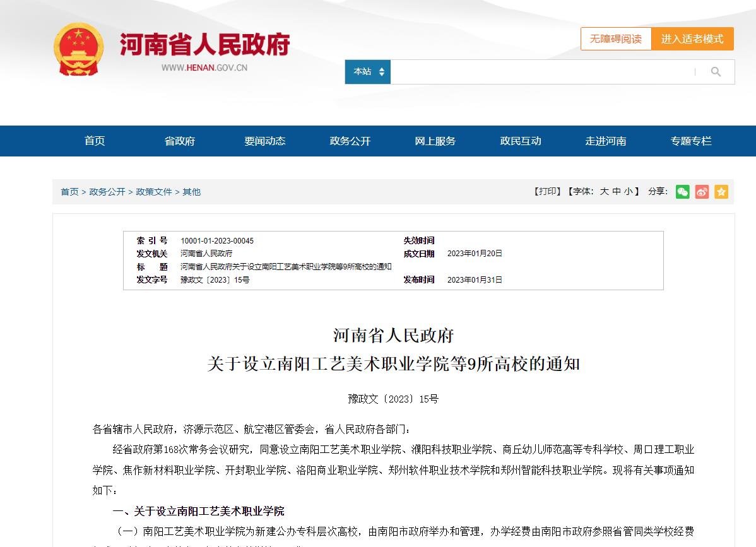Click the magnifying glass search icon
This screenshot has height=547, width=756.
pos(716,71)
